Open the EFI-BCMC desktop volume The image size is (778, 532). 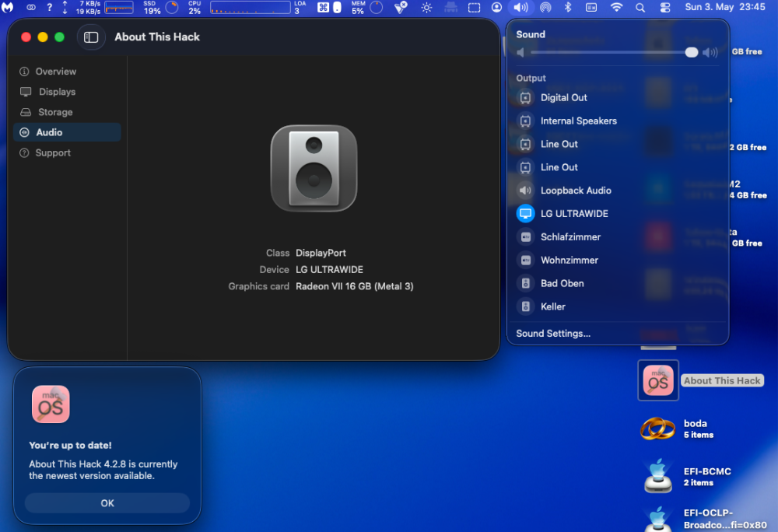(x=658, y=476)
